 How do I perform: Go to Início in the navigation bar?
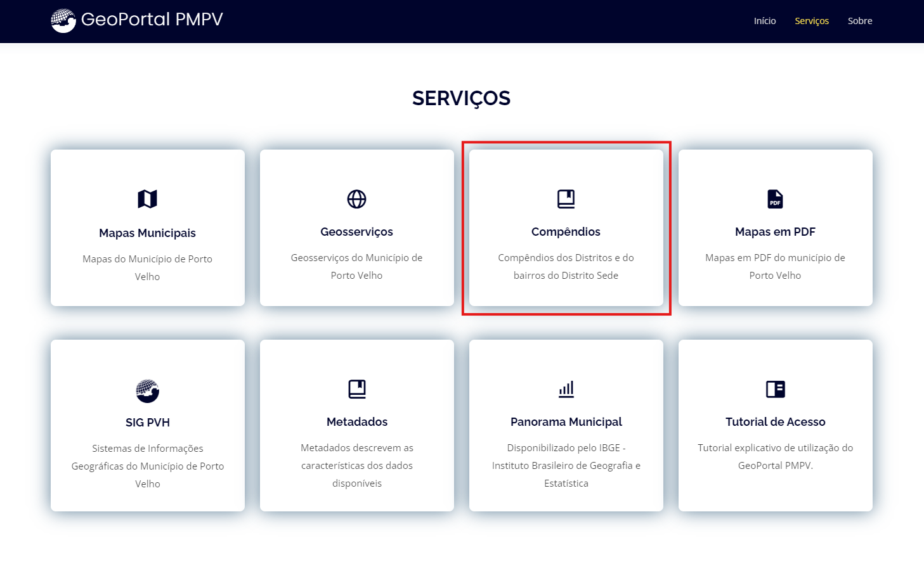click(x=765, y=21)
